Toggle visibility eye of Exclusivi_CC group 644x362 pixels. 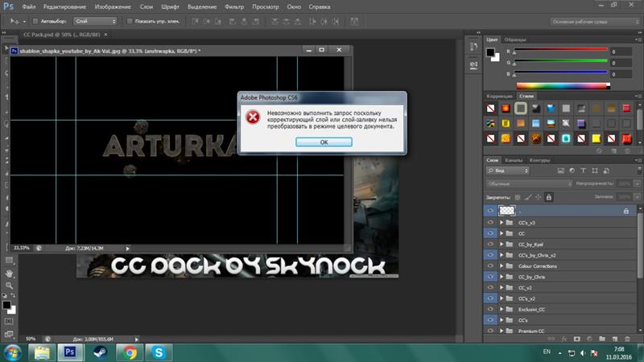[490, 309]
